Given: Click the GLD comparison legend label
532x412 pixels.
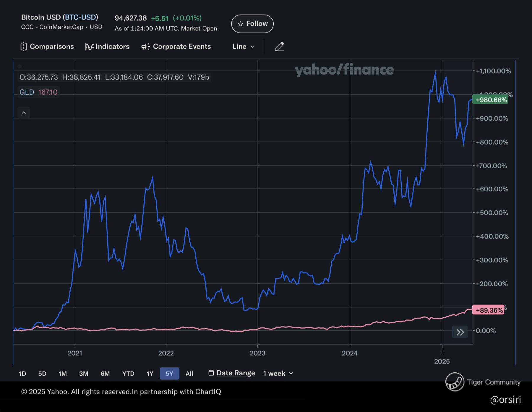Looking at the screenshot, I should click(x=27, y=92).
